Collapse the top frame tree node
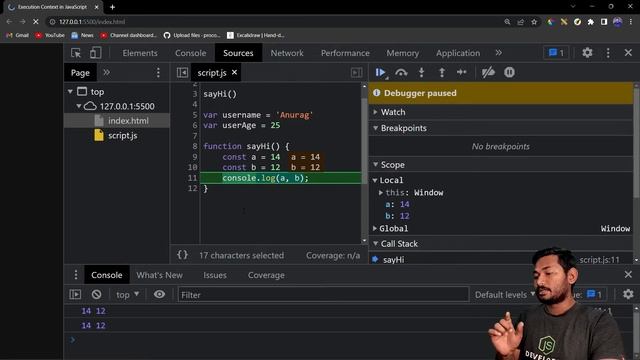This screenshot has height=360, width=640. click(x=70, y=91)
